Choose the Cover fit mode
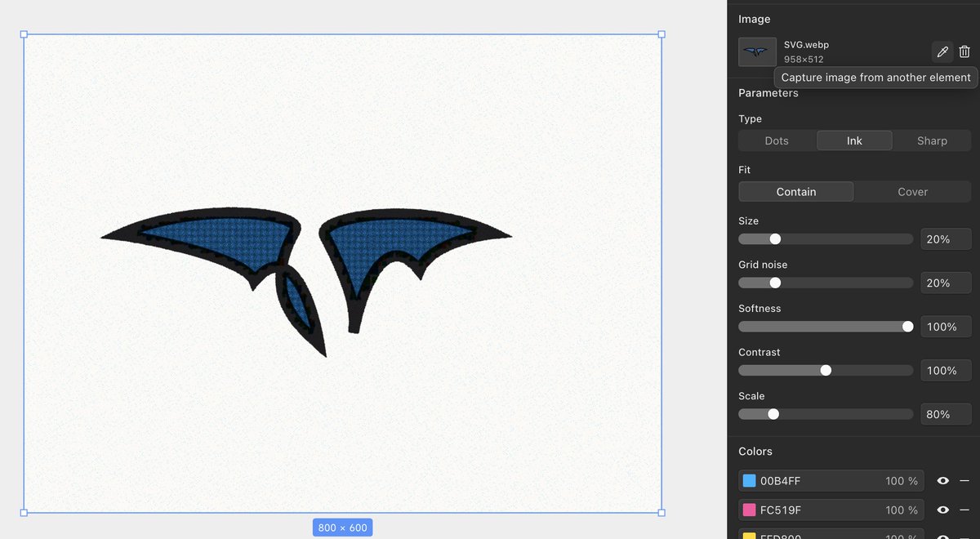 [913, 192]
